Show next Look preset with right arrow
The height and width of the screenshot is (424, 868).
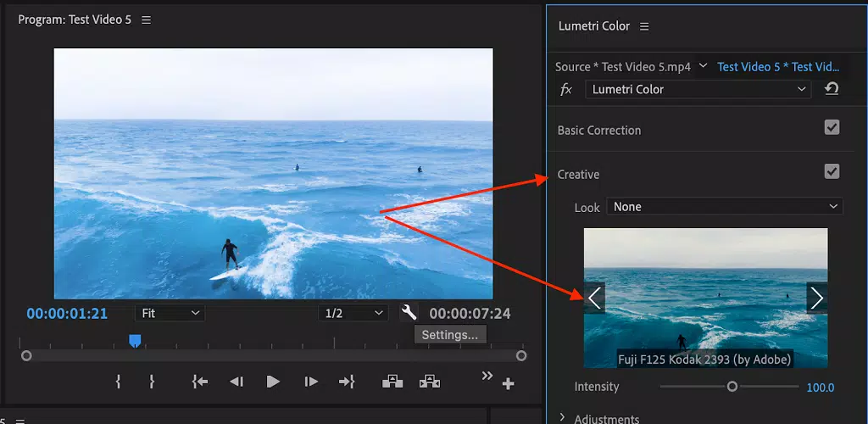(x=817, y=298)
